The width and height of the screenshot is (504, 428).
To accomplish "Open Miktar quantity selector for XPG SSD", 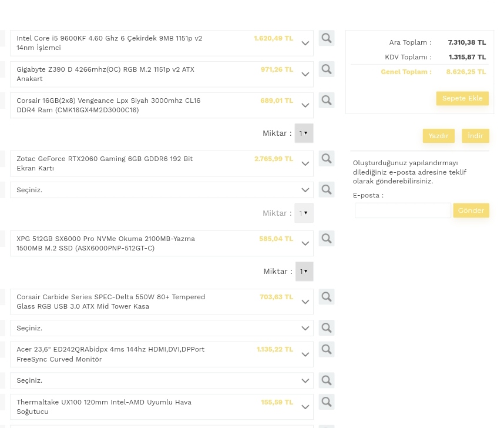I will coord(304,272).
